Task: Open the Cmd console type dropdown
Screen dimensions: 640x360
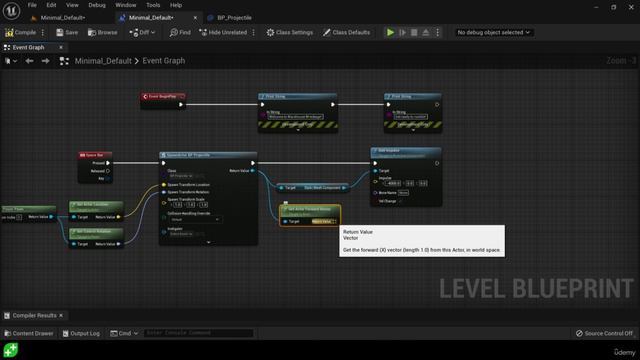Action: (124, 333)
